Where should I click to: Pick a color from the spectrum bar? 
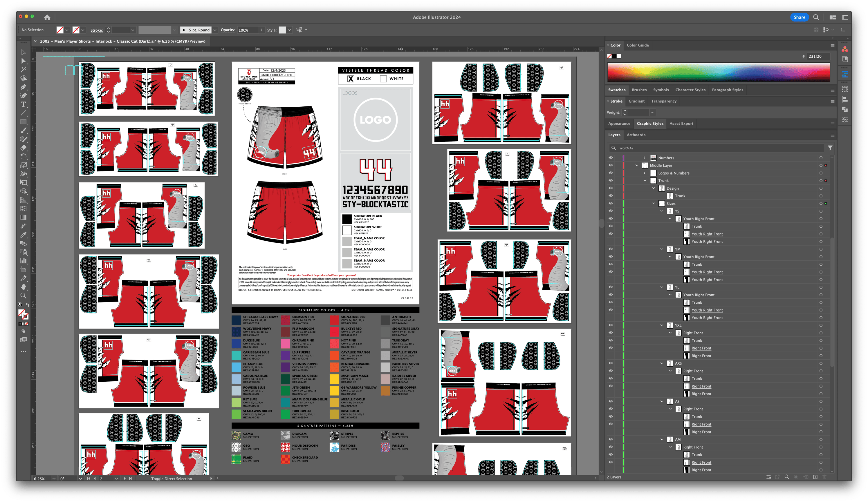[720, 72]
